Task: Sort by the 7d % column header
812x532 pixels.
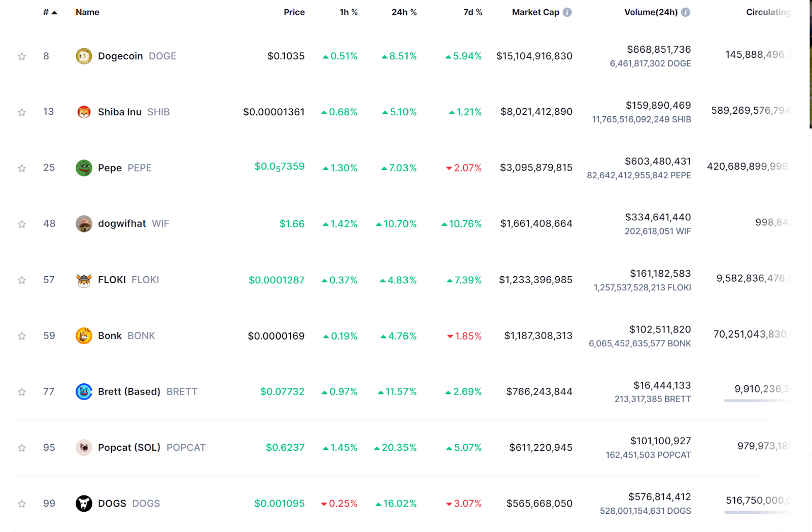Action: point(472,12)
